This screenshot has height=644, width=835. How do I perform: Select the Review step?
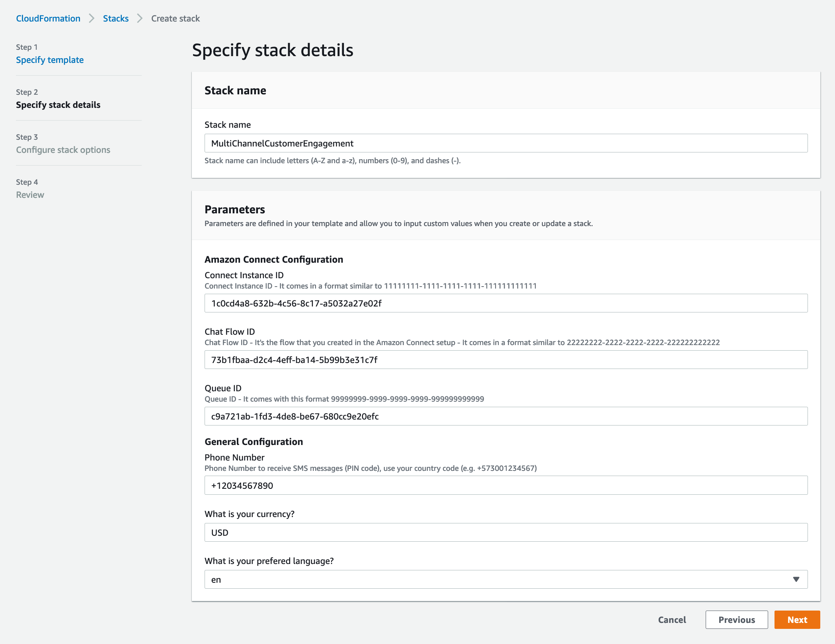[x=30, y=195]
